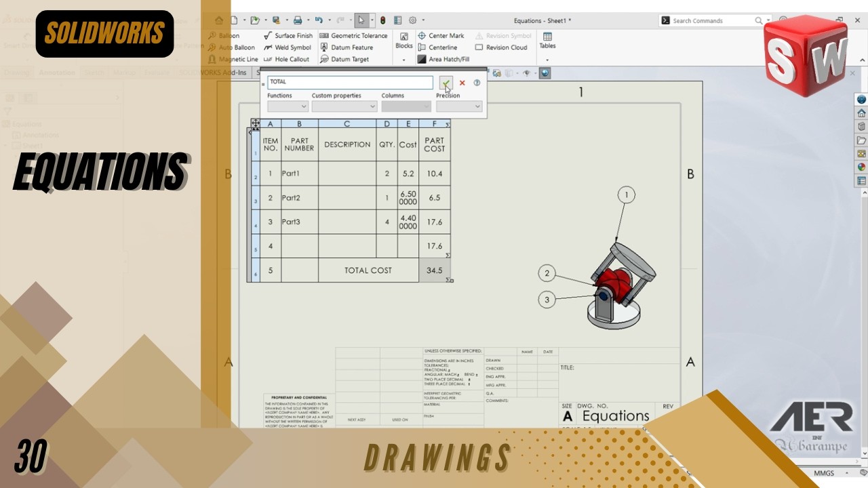Expand the Blocks dropdown arrow
The width and height of the screenshot is (868, 488).
pos(404,60)
